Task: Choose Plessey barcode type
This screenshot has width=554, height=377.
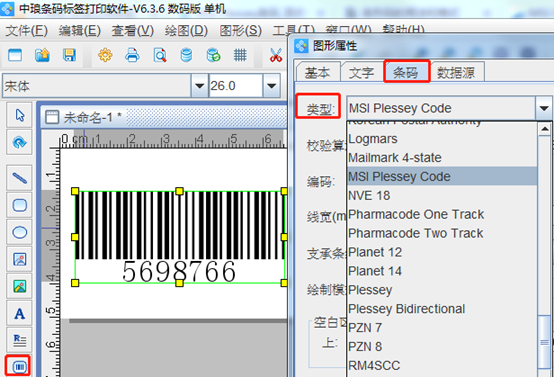Action: (x=442, y=290)
